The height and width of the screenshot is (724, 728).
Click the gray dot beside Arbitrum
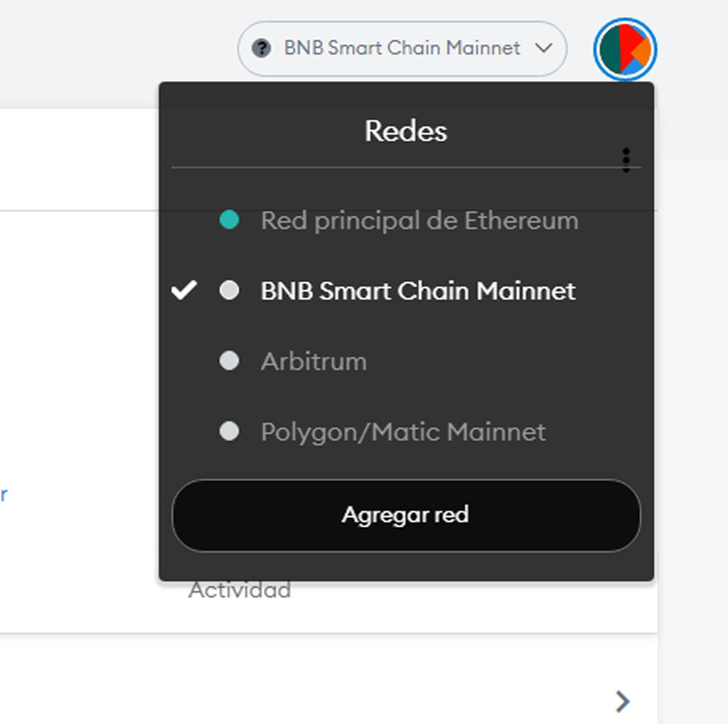click(x=230, y=361)
